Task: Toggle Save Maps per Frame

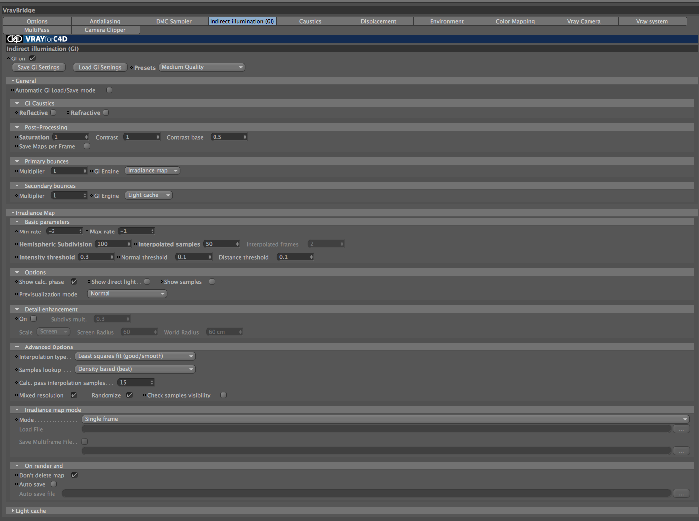Action: 87,146
